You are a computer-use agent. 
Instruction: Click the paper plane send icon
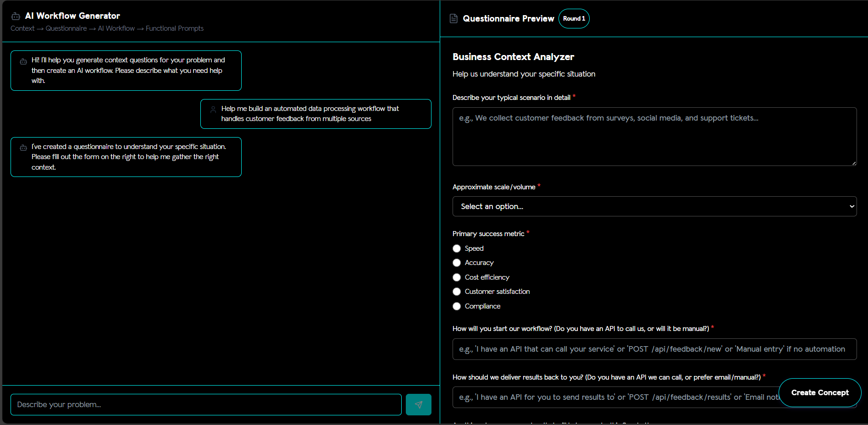[x=418, y=404]
